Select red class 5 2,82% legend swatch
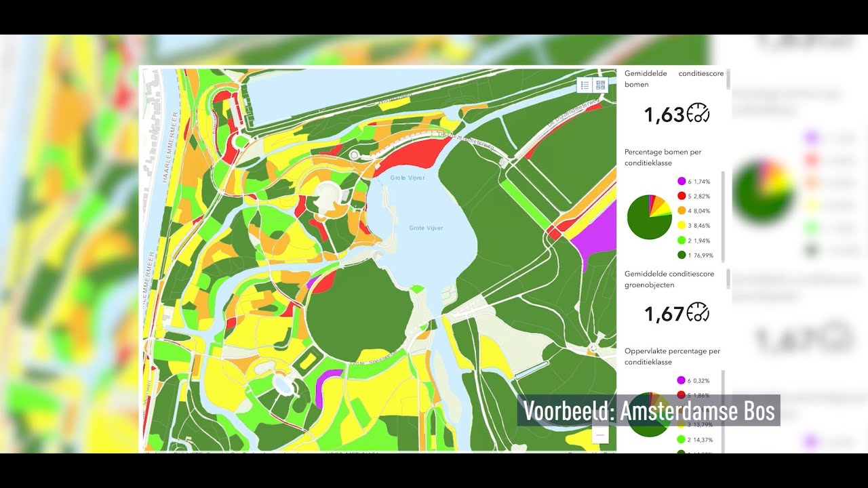 tap(682, 196)
